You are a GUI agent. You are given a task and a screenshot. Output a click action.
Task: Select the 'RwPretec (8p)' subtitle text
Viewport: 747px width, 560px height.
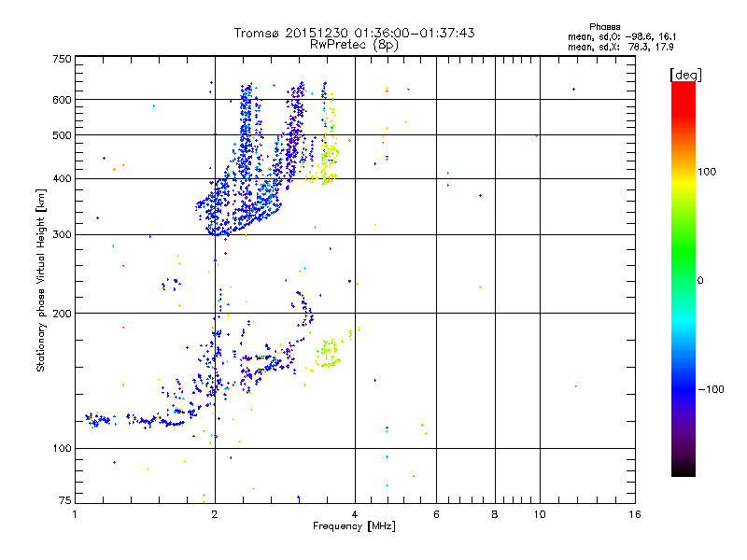click(355, 45)
